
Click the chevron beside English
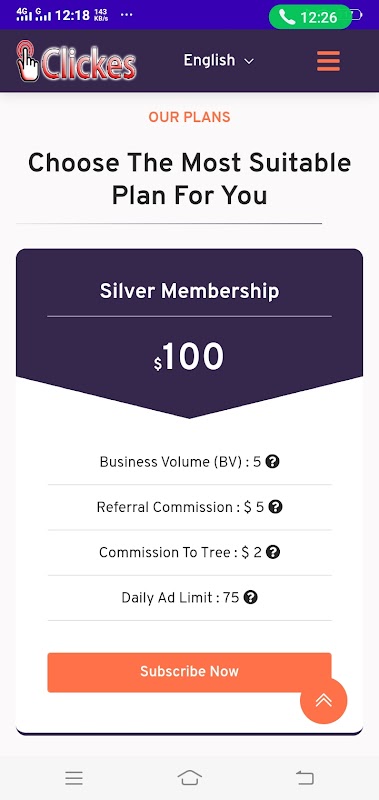[x=249, y=61]
